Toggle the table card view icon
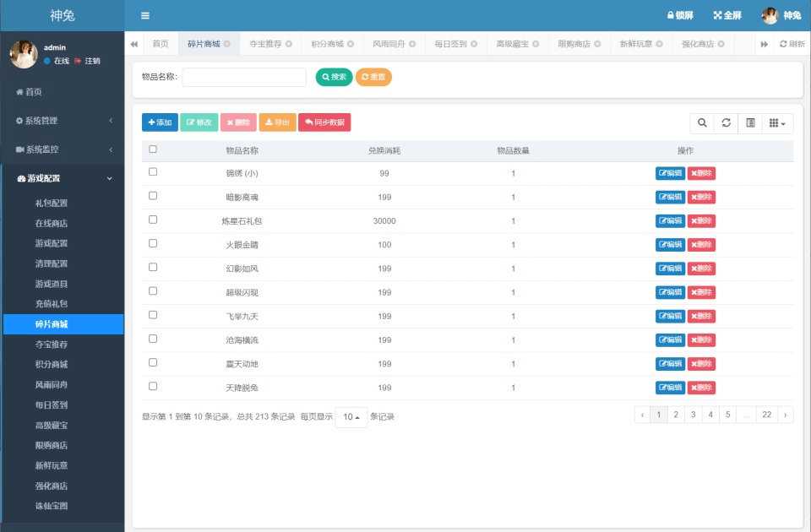Viewport: 811px width, 532px height. click(750, 123)
